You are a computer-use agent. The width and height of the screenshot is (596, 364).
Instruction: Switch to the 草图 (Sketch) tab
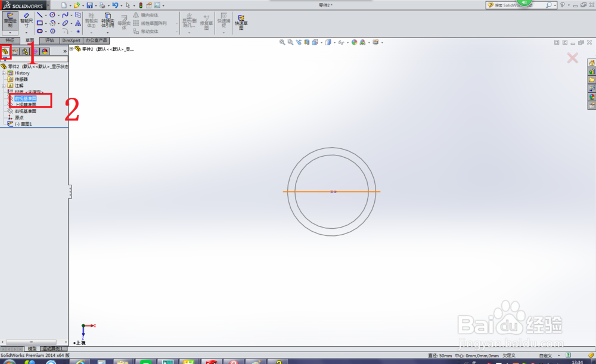tap(30, 41)
